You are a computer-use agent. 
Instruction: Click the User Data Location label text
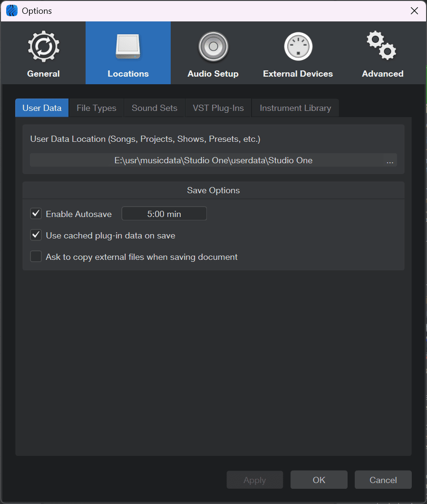[x=145, y=139]
